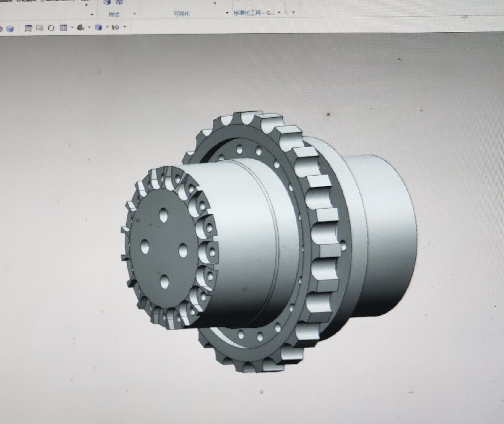This screenshot has width=504, height=424.
Task: Expand dropdown beside the orient view icon
Action: 89,27
